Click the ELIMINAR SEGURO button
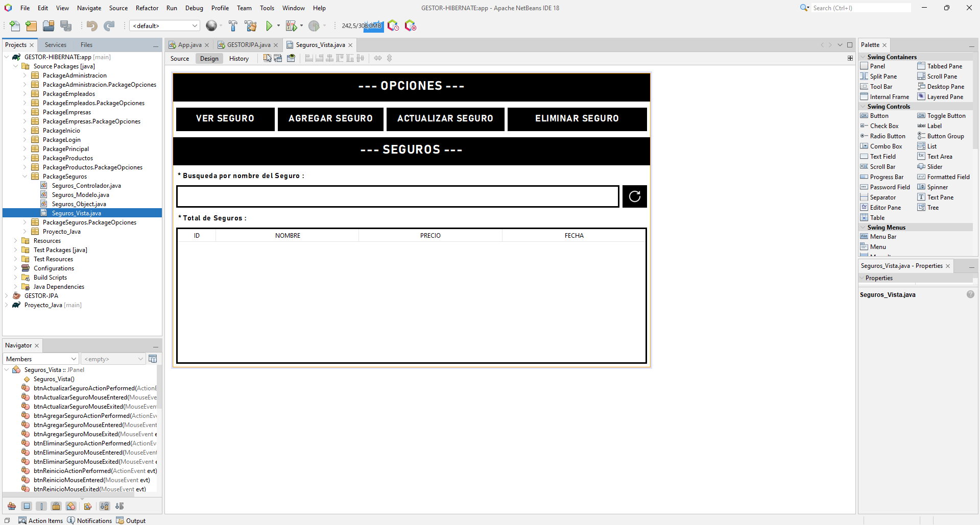Image resolution: width=980 pixels, height=525 pixels. [577, 119]
